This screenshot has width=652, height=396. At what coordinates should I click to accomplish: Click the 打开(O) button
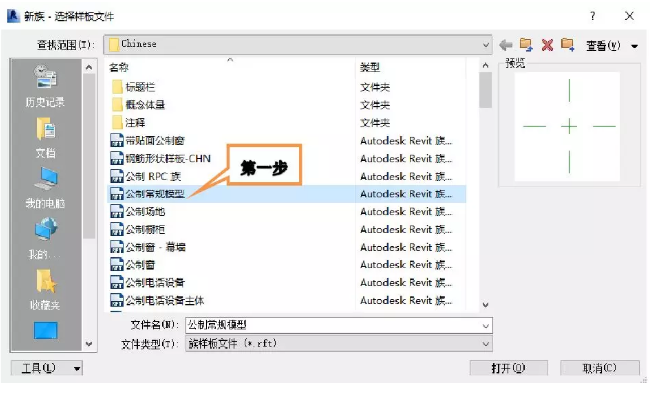(x=508, y=368)
